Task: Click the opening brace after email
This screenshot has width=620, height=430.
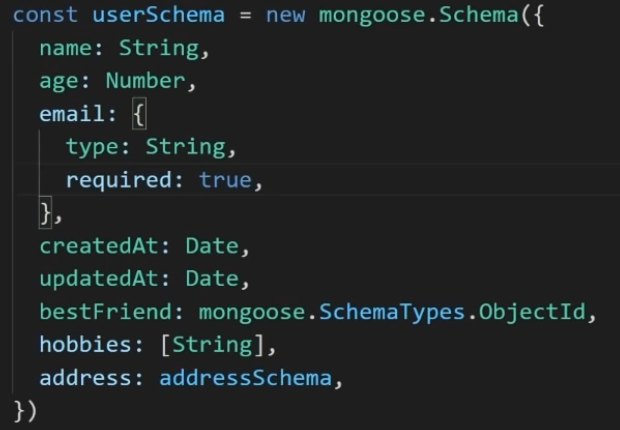Action: pyautogui.click(x=138, y=114)
